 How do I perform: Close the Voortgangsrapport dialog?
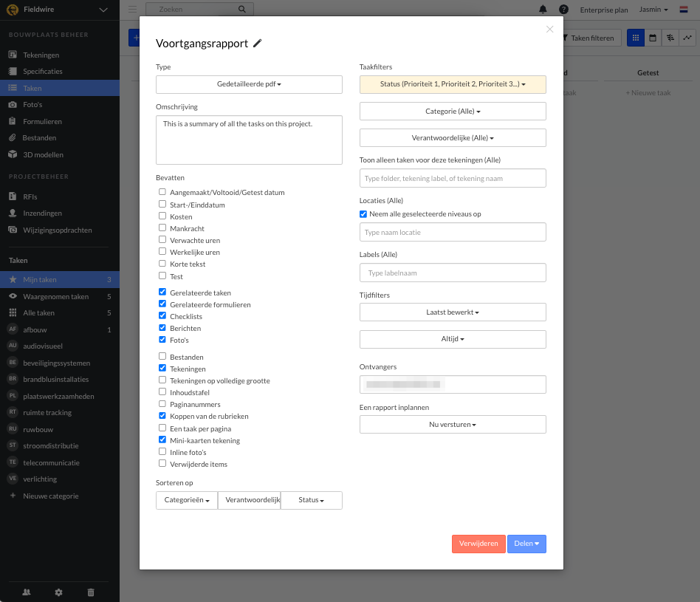549,30
